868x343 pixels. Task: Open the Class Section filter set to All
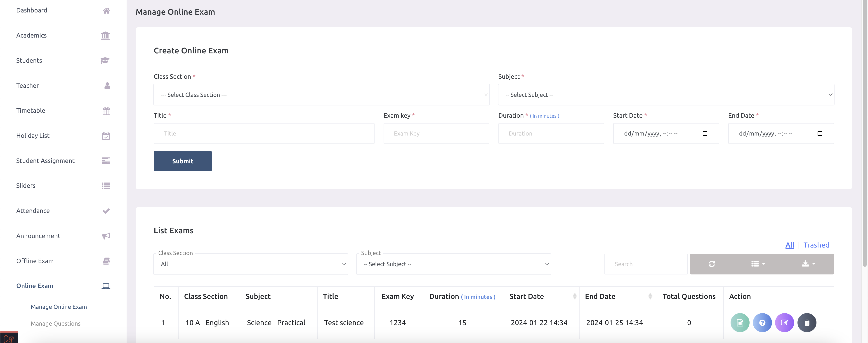click(x=250, y=264)
